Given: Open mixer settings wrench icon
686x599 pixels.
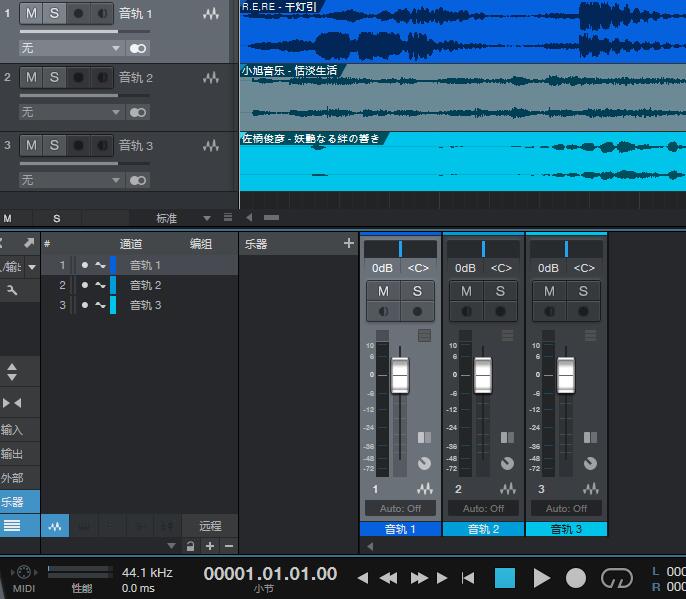Looking at the screenshot, I should point(12,290).
